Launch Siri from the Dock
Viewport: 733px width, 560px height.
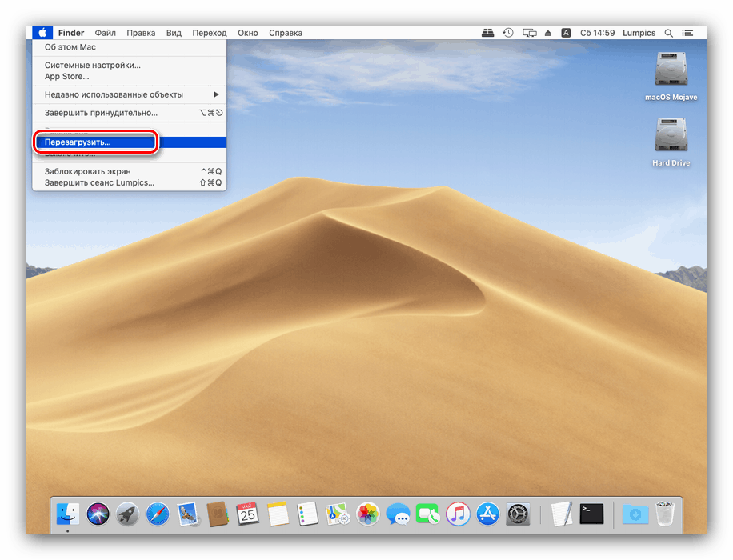coord(98,514)
